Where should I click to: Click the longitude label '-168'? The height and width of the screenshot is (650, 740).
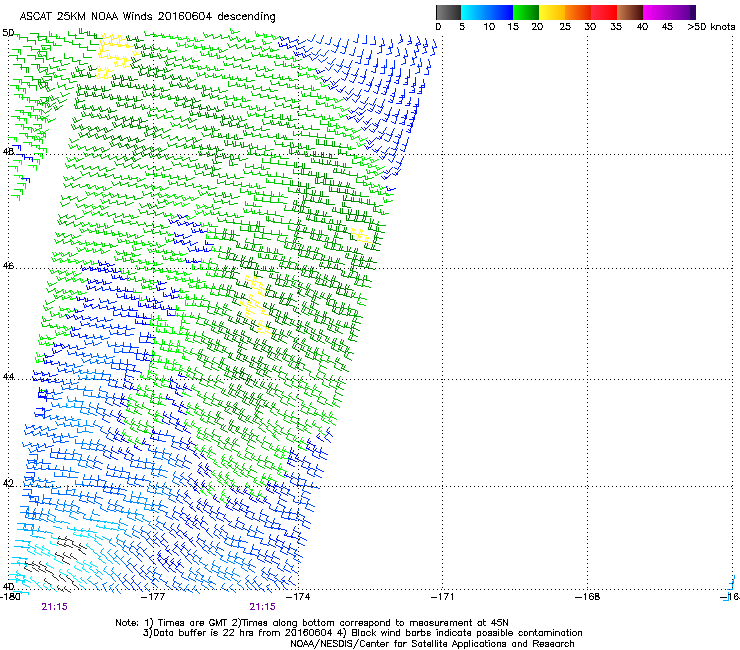click(x=588, y=597)
